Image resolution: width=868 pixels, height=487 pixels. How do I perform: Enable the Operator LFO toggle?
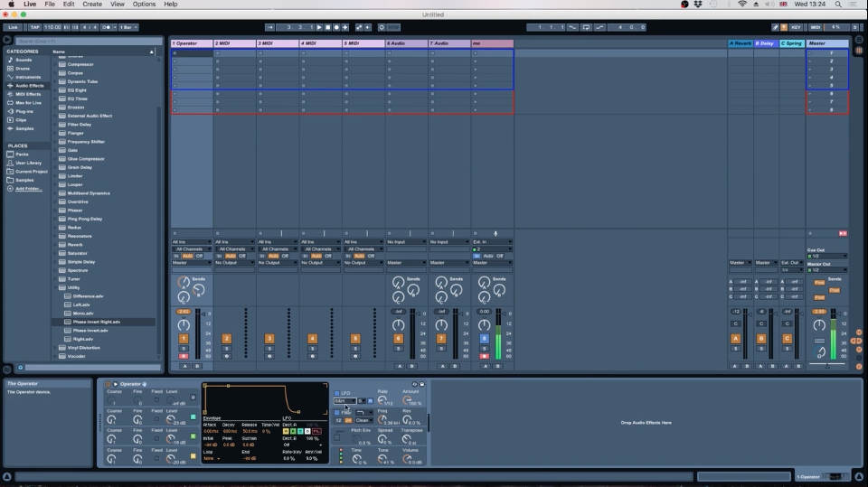click(337, 393)
